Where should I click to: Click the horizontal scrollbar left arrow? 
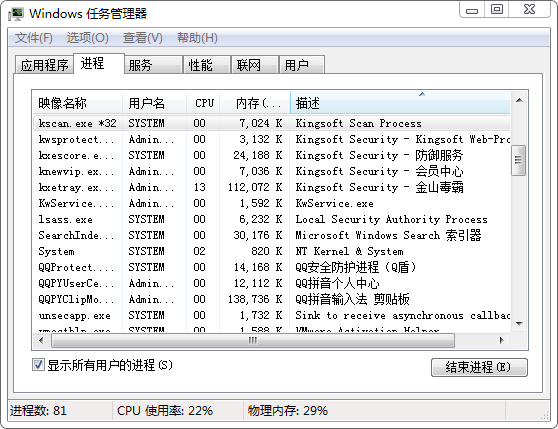click(41, 340)
